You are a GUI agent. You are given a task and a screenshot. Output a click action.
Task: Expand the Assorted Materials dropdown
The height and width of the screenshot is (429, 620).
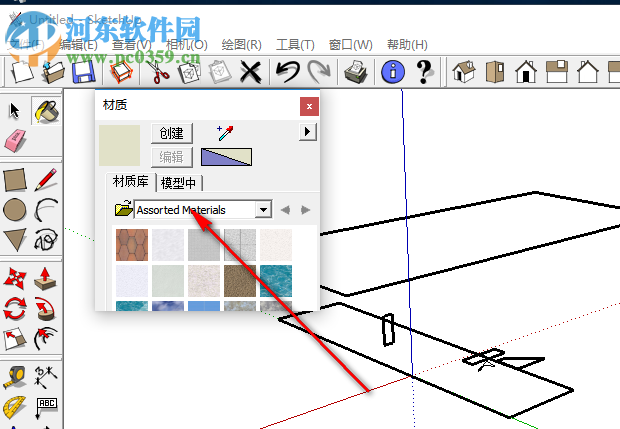(x=263, y=210)
